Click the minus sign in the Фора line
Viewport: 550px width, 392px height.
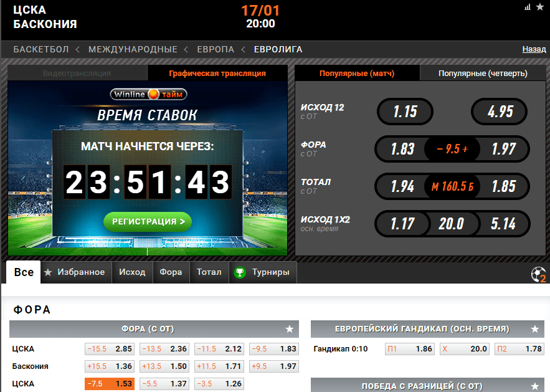pyautogui.click(x=440, y=149)
